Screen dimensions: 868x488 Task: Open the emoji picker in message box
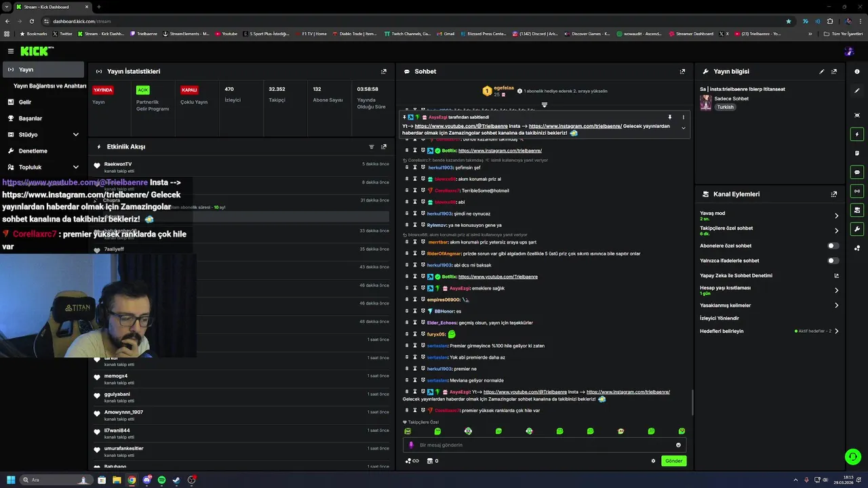click(678, 445)
